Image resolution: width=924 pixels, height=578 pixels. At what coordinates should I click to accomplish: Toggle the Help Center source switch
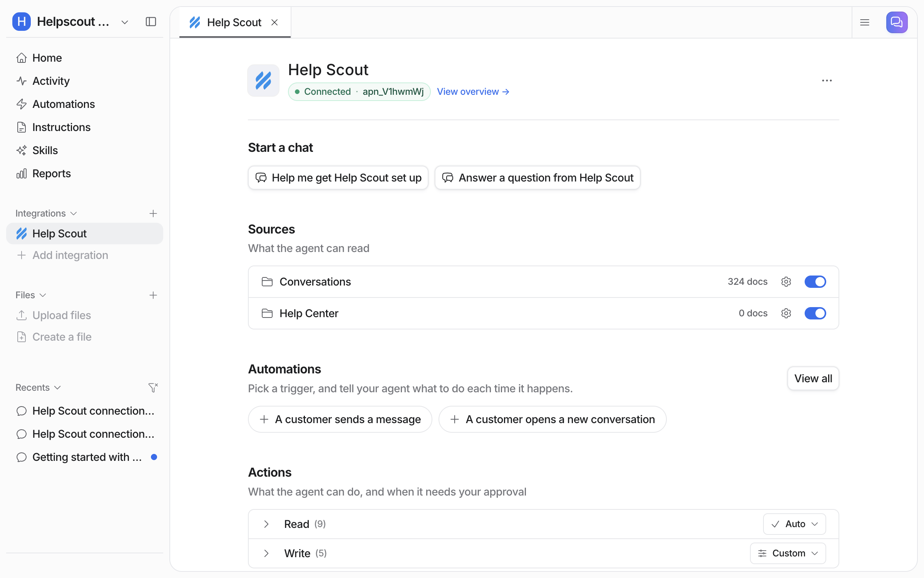[815, 313]
